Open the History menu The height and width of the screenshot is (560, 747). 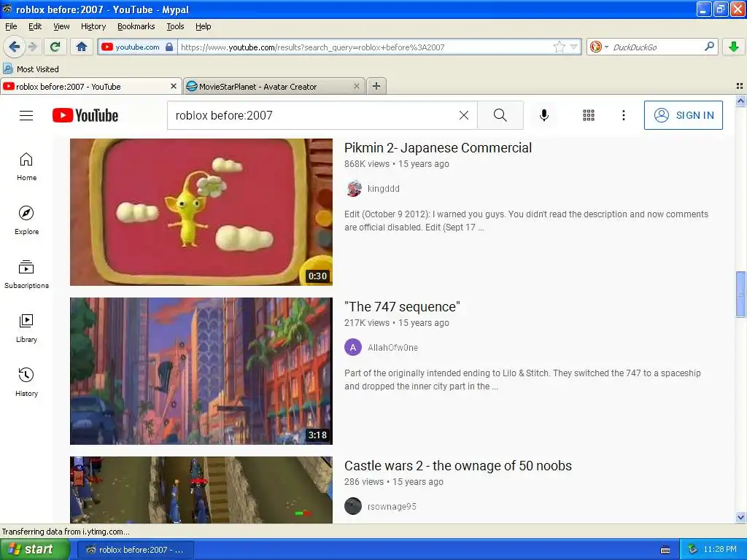tap(93, 26)
